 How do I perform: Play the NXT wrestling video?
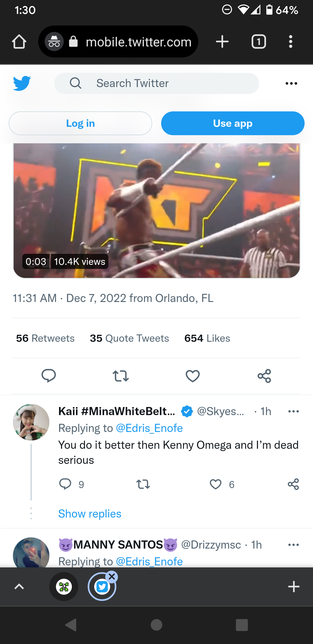point(156,209)
